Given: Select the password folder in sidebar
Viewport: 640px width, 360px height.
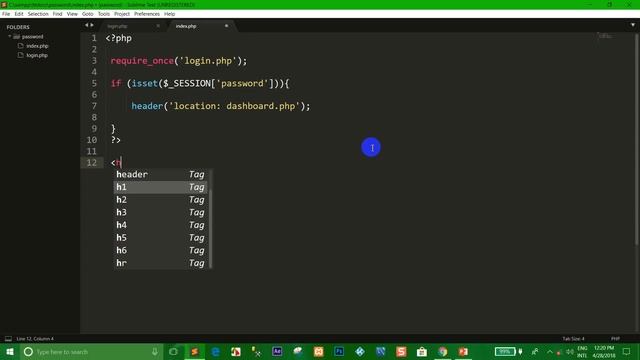Looking at the screenshot, I should (x=32, y=37).
